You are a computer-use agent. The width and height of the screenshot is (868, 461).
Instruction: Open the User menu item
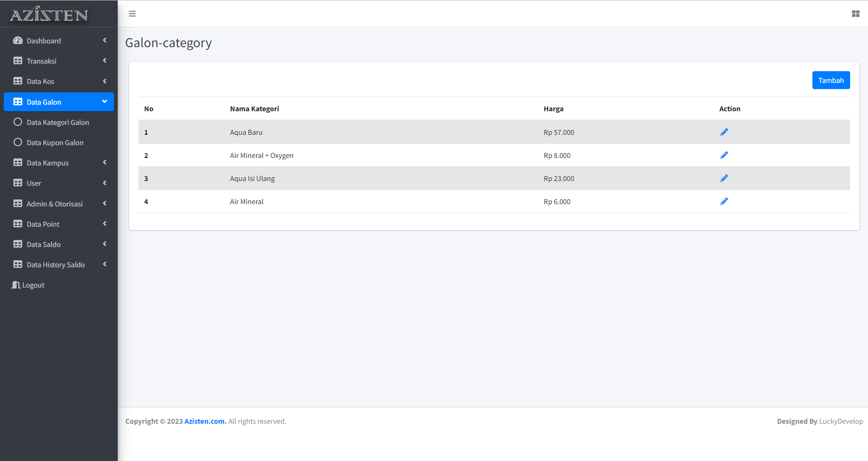point(34,183)
